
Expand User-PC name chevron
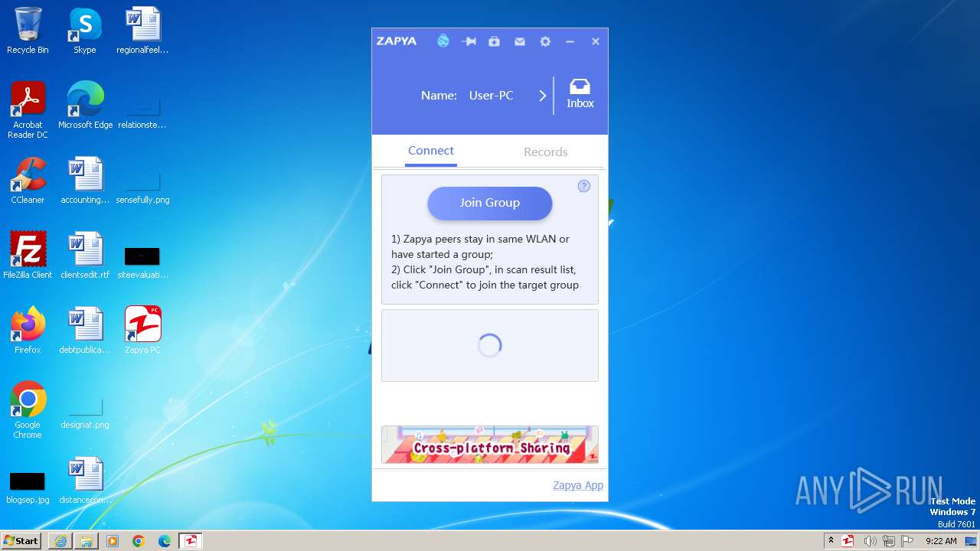pyautogui.click(x=542, y=96)
